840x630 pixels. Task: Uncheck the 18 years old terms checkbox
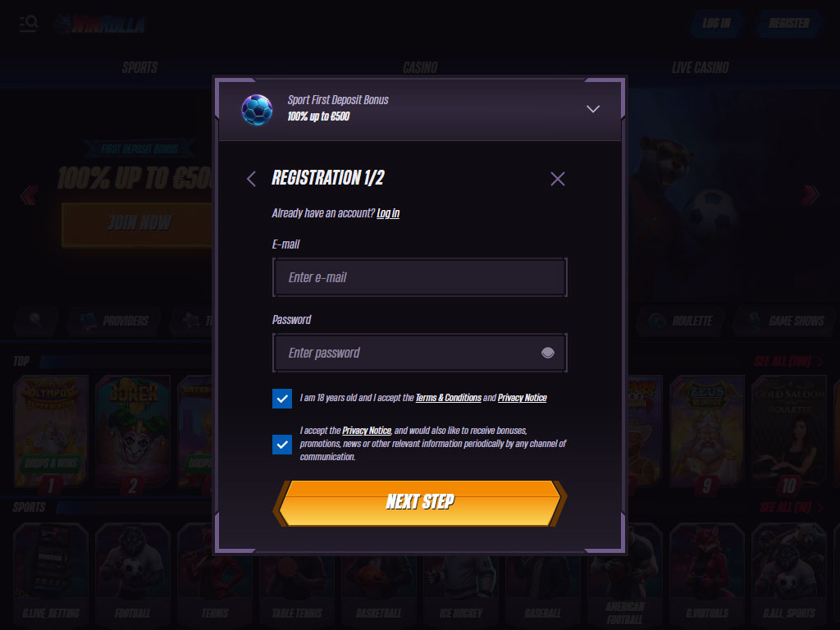tap(282, 399)
